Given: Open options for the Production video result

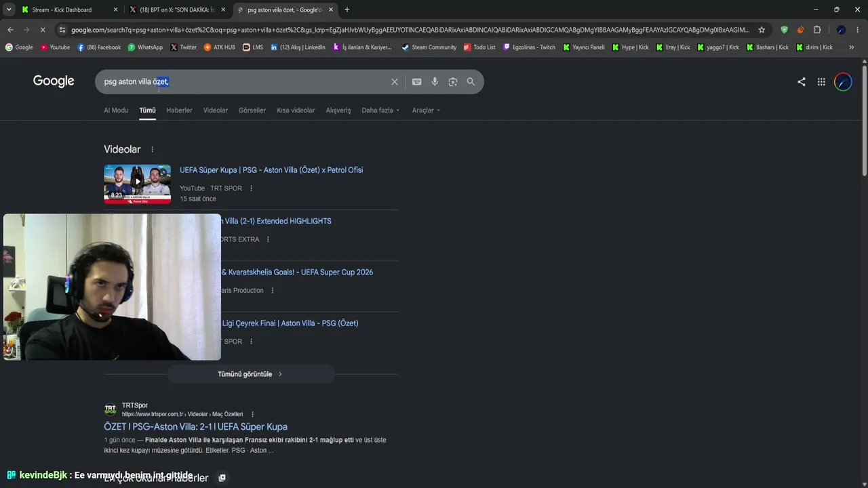Looking at the screenshot, I should coord(273,291).
